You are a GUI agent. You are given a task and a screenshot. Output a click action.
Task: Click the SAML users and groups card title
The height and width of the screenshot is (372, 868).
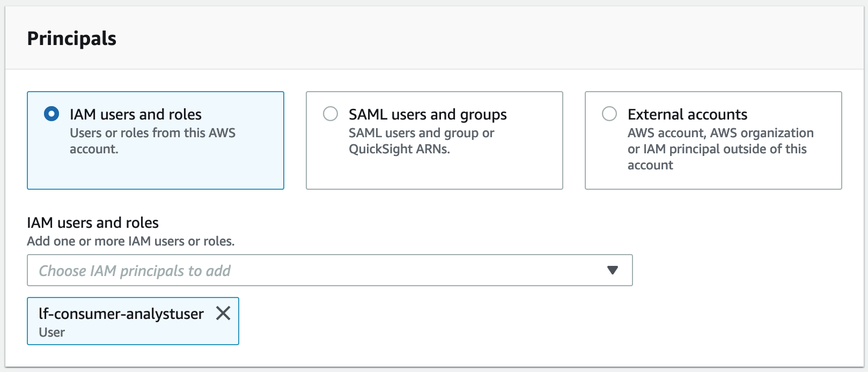428,114
